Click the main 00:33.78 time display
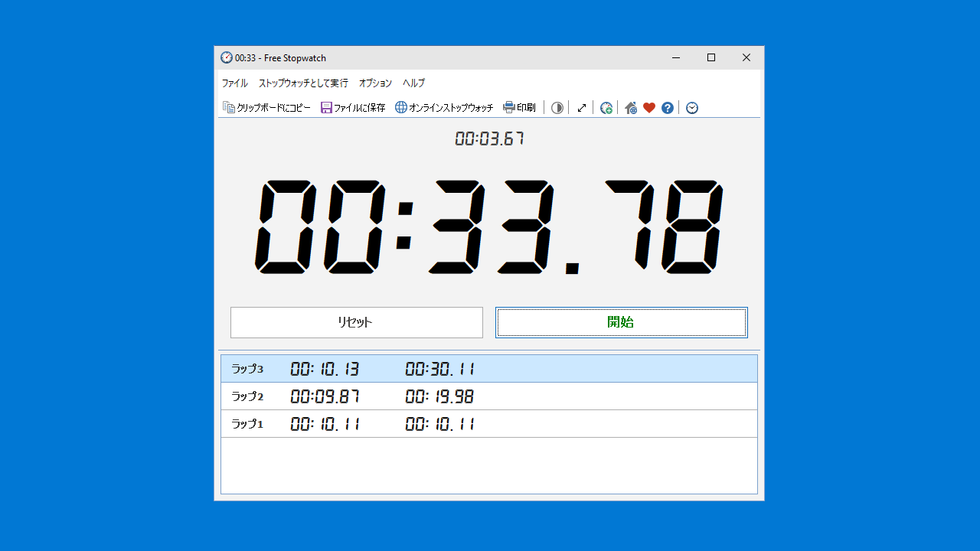This screenshot has height=551, width=980. coord(489,227)
